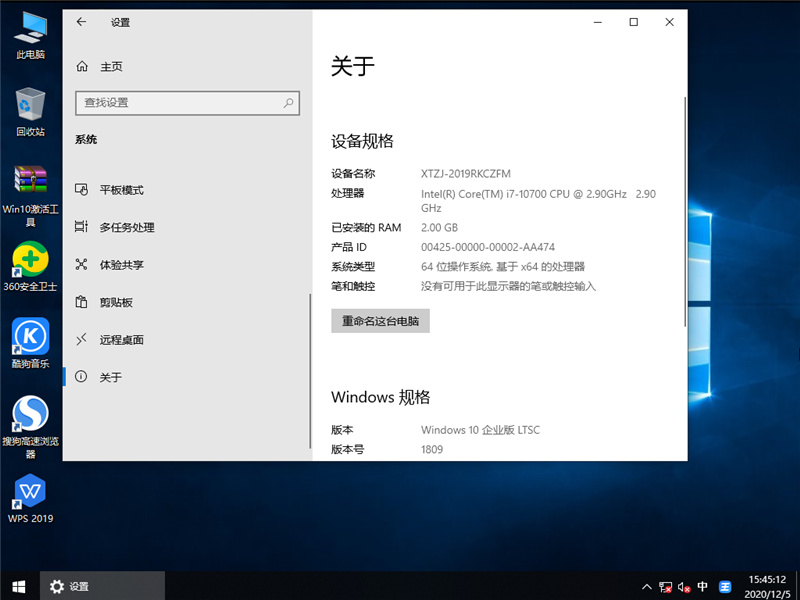Minimize the Settings window
Screen dimensions: 800x600
tap(598, 22)
